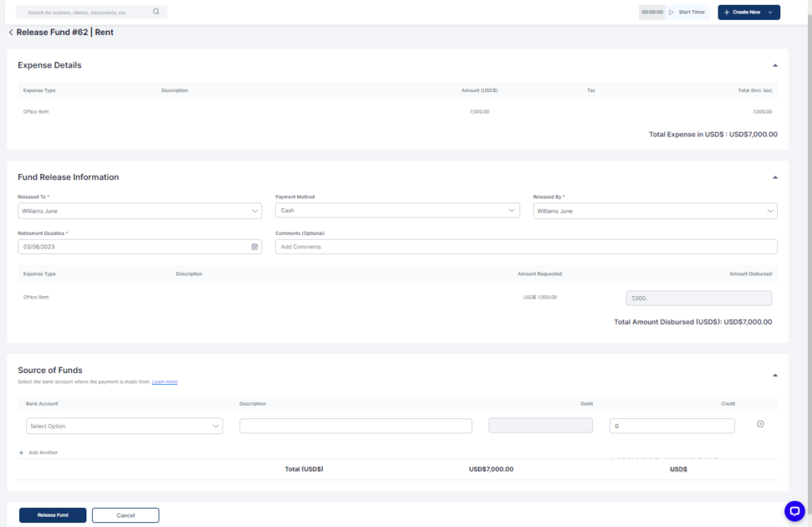Collapse the Fund Release Information section
This screenshot has height=527, width=812.
(x=775, y=177)
